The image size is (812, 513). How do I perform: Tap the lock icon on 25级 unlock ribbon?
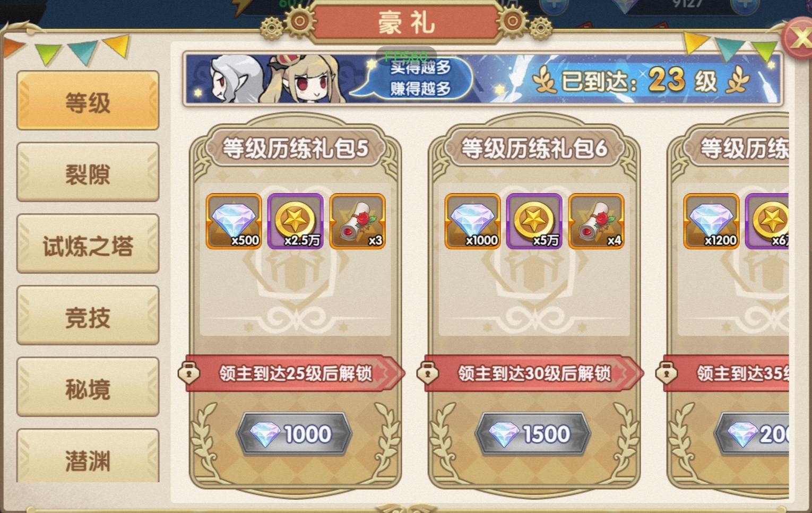click(189, 373)
